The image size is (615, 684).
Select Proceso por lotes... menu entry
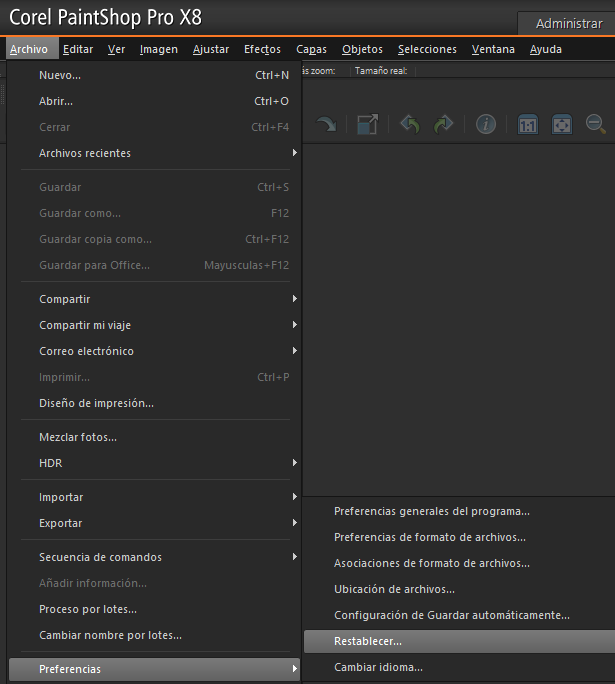(155, 609)
